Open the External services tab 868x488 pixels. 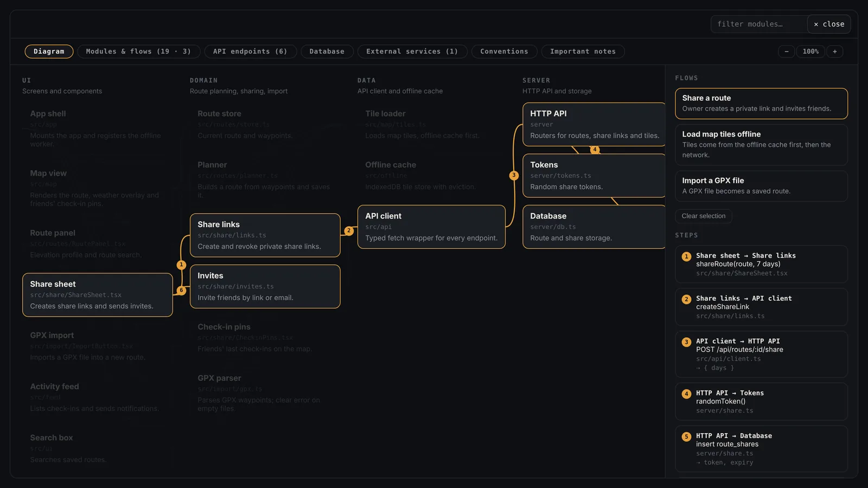(x=412, y=52)
